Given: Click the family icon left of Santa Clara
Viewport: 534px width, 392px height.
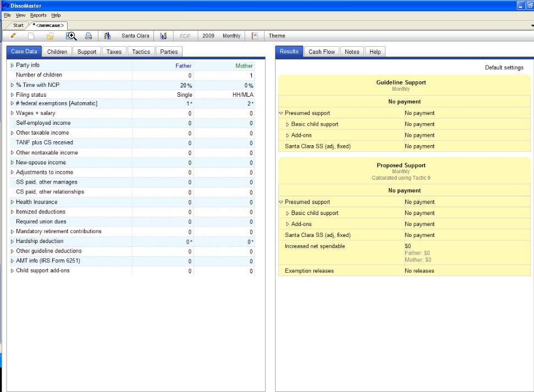Looking at the screenshot, I should (108, 36).
